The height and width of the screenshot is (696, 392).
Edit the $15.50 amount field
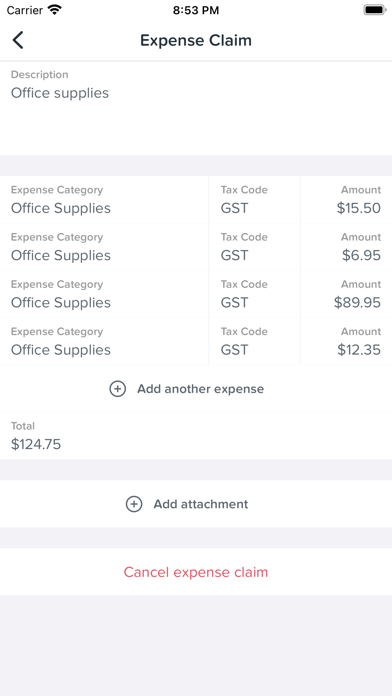tap(346, 200)
